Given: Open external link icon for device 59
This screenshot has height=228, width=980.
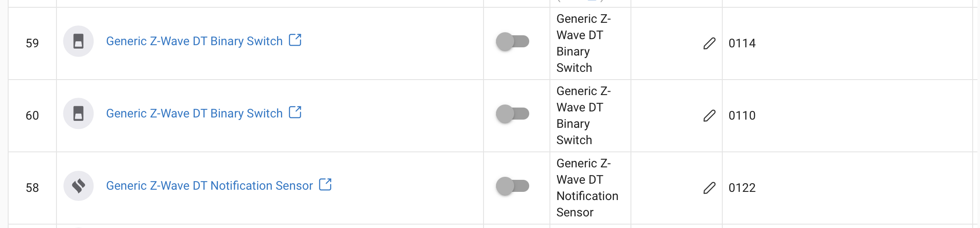Looking at the screenshot, I should [295, 40].
